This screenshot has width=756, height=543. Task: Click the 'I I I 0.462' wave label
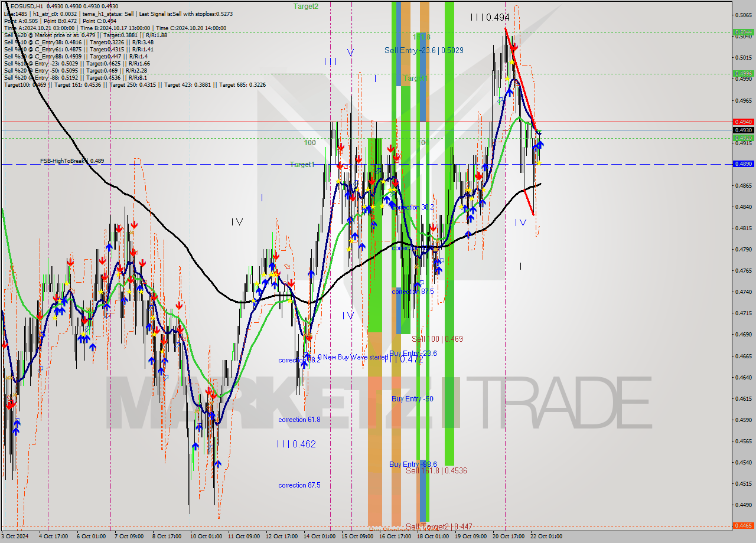296,444
